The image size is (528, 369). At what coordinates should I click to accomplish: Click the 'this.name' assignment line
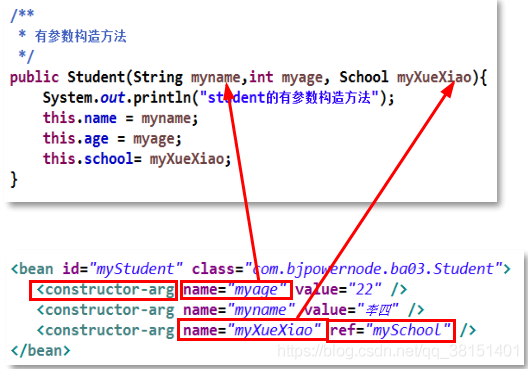pyautogui.click(x=120, y=118)
